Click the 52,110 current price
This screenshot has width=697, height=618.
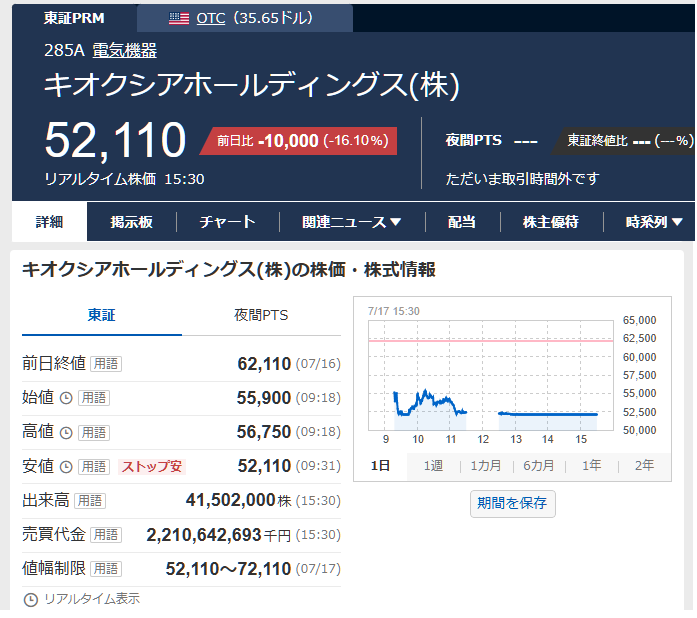point(115,140)
